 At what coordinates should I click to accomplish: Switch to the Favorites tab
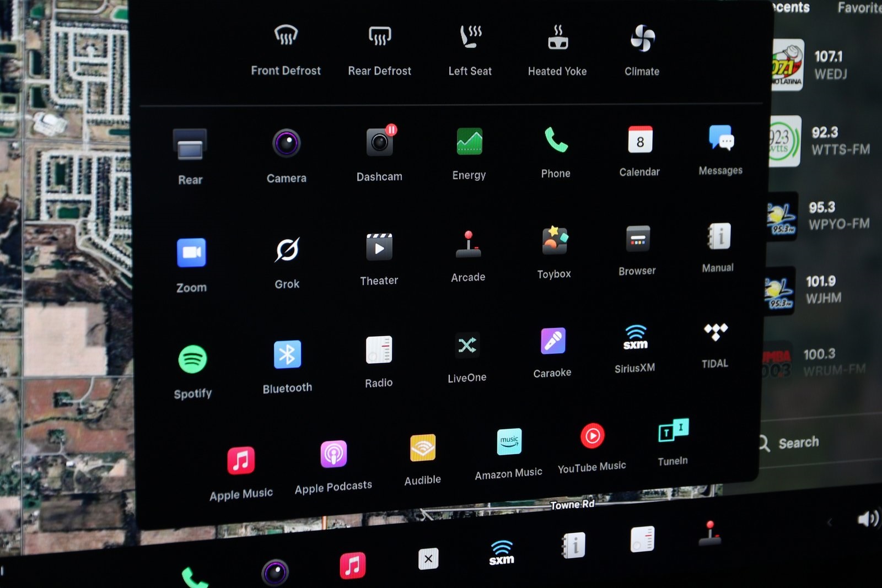pos(860,8)
